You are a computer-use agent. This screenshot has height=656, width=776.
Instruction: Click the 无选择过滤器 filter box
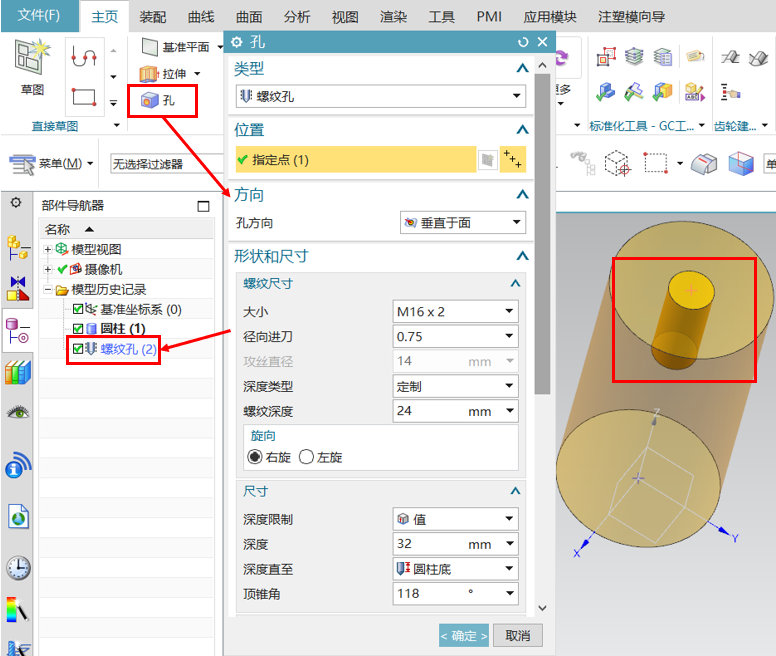point(167,164)
